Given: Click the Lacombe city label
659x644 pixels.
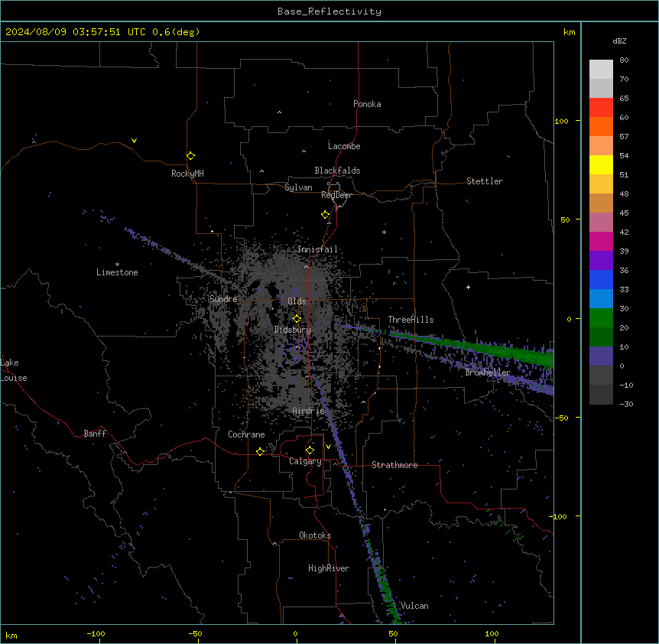Looking at the screenshot, I should 344,146.
